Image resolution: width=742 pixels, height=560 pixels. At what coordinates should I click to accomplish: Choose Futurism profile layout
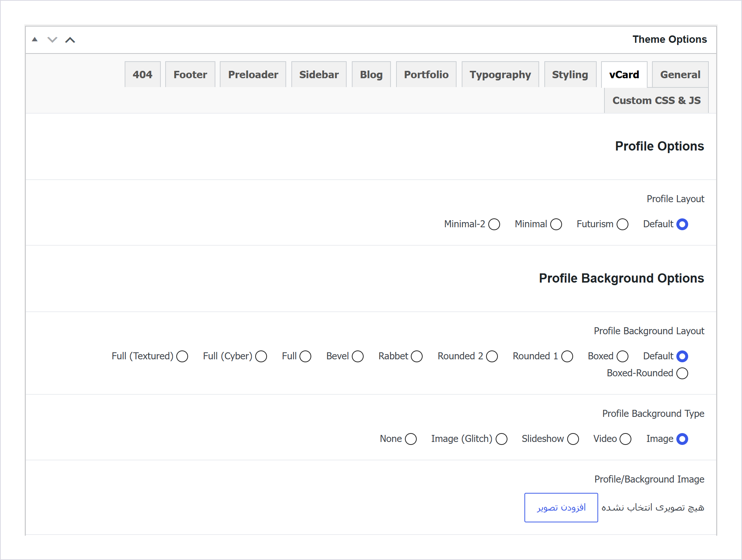click(x=623, y=224)
